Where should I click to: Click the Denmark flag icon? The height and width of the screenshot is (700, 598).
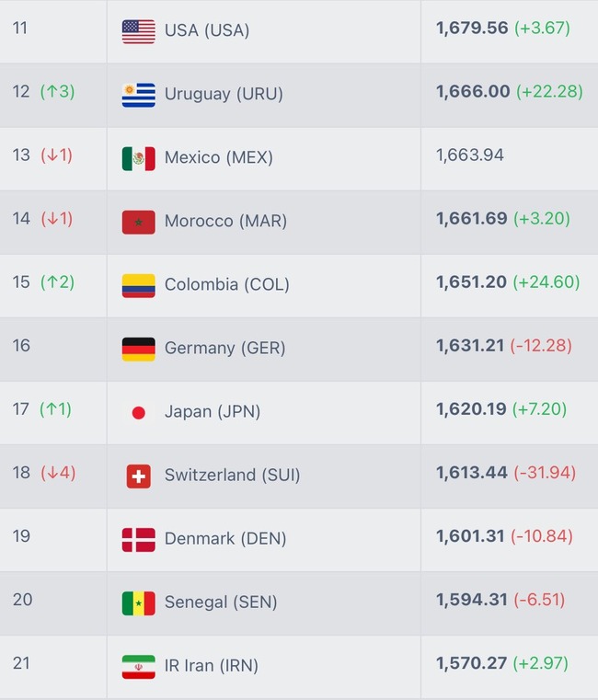(138, 540)
